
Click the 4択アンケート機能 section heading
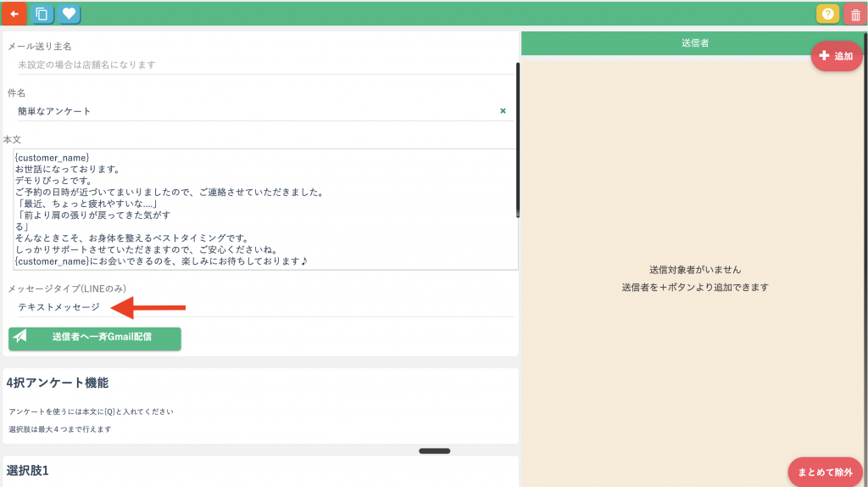(58, 383)
